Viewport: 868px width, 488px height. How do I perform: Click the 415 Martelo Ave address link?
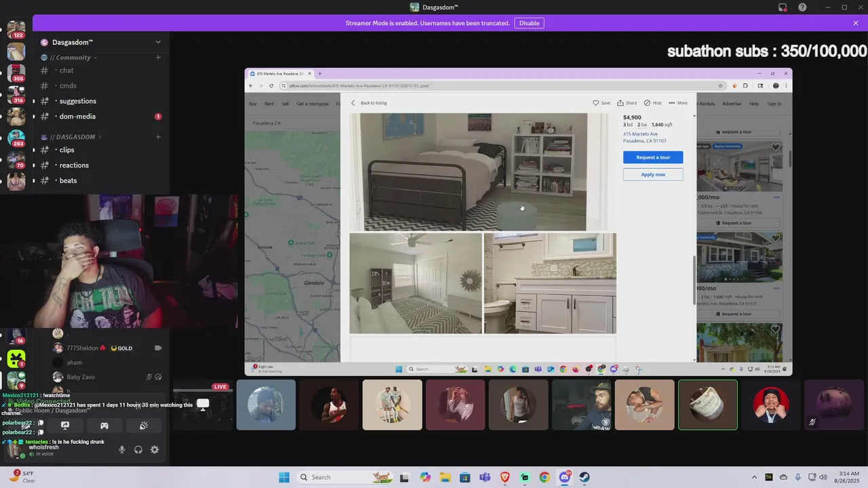pos(644,138)
